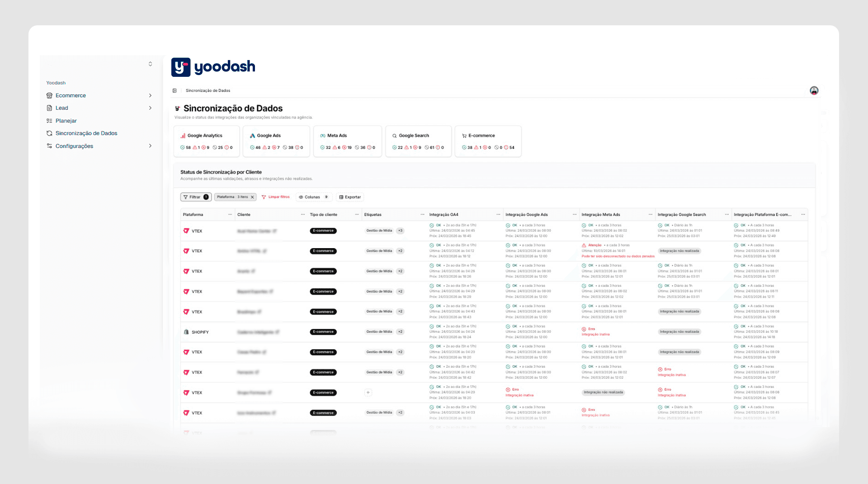This screenshot has width=868, height=484.
Task: Click the sidebar panel toggle icon in breadcrumb
Action: [x=175, y=91]
